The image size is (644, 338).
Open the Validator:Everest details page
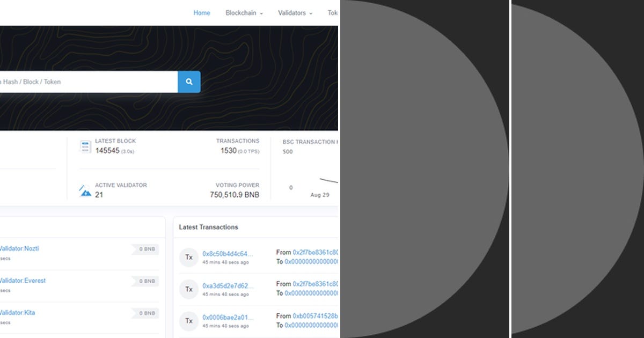pyautogui.click(x=23, y=281)
